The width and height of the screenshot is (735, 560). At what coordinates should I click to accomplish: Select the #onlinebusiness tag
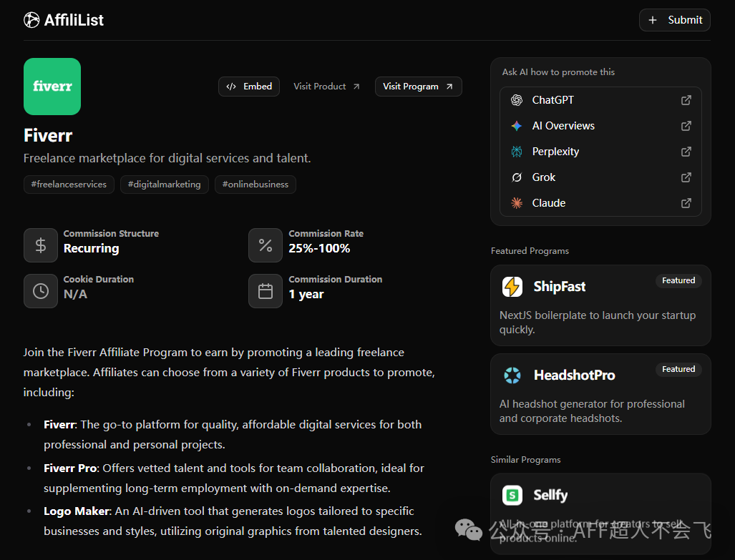pos(255,185)
